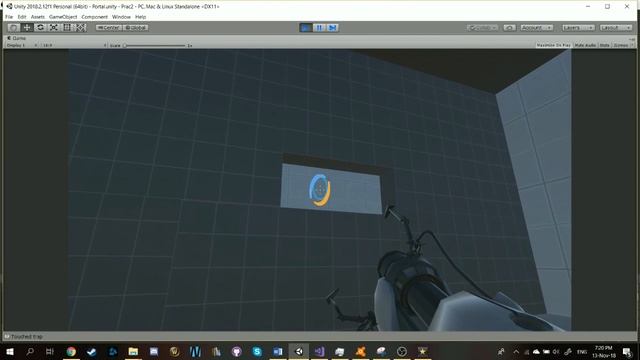The image size is (640, 360).
Task: Toggle the Stats overlay
Action: 604,45
